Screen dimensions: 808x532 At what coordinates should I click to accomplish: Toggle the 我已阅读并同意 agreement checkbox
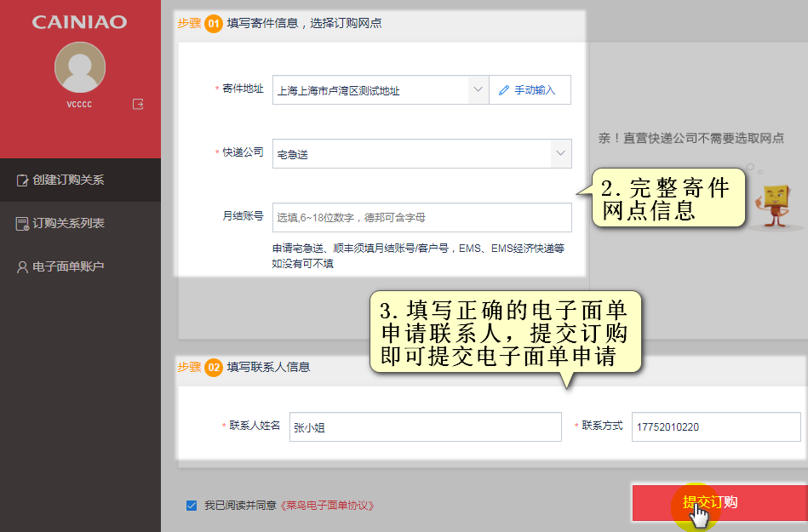(x=192, y=506)
